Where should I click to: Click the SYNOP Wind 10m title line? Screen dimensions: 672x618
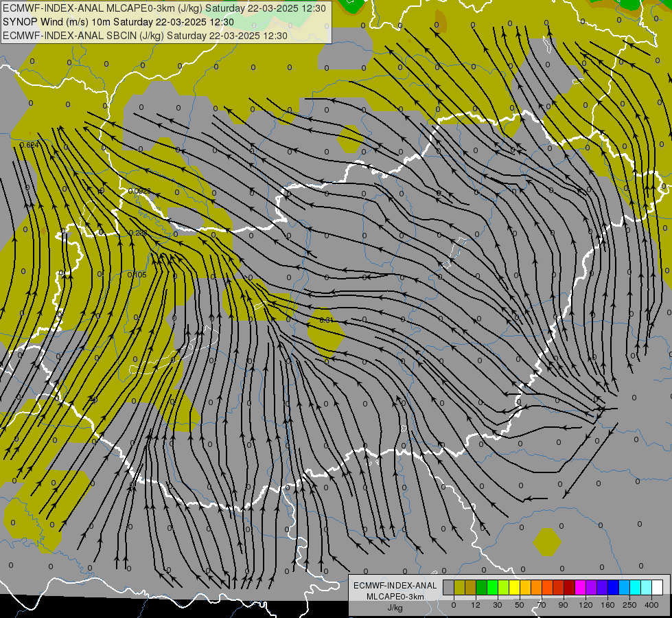pyautogui.click(x=118, y=22)
